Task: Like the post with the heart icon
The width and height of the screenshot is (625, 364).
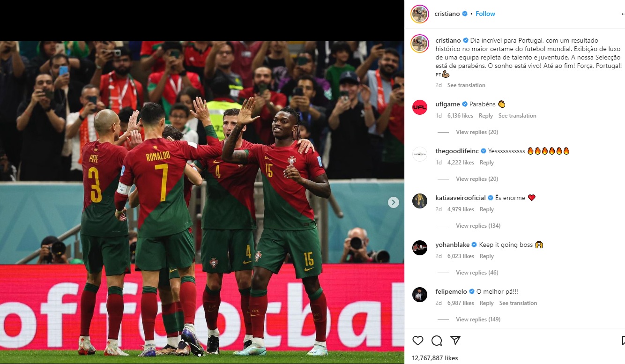Action: click(418, 341)
